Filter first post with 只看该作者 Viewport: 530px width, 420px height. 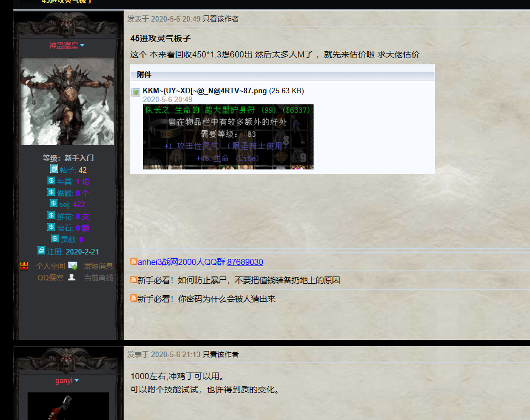(x=221, y=19)
